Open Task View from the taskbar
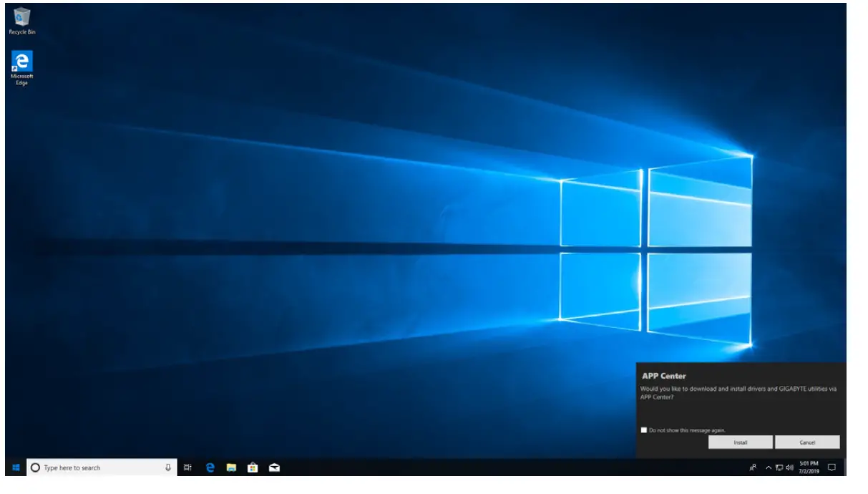The width and height of the screenshot is (868, 494). (187, 468)
